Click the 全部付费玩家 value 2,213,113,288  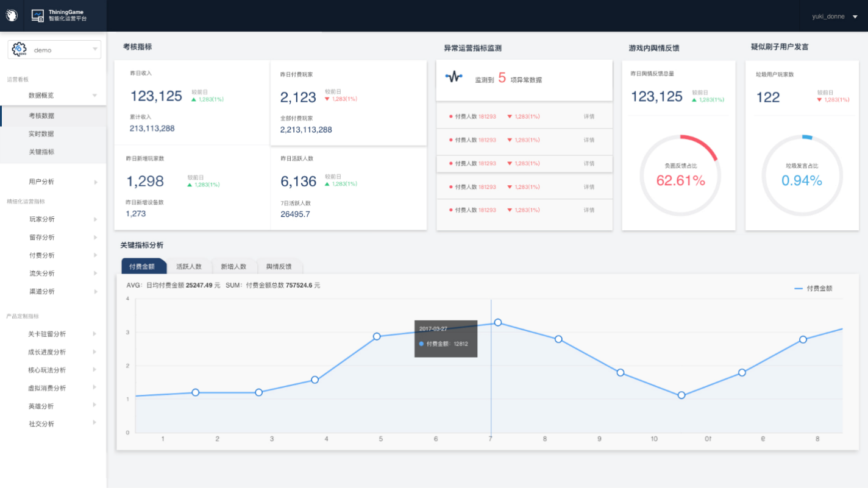(306, 130)
